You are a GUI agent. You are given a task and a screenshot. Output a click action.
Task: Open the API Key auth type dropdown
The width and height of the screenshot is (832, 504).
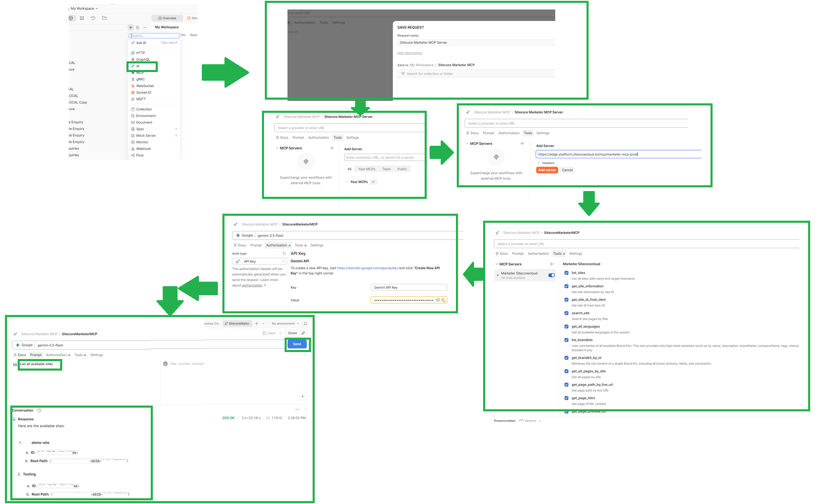click(259, 261)
